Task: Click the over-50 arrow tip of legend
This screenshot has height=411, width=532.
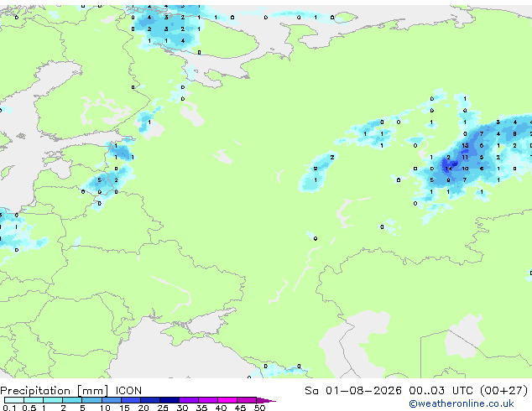Action: coord(266,400)
